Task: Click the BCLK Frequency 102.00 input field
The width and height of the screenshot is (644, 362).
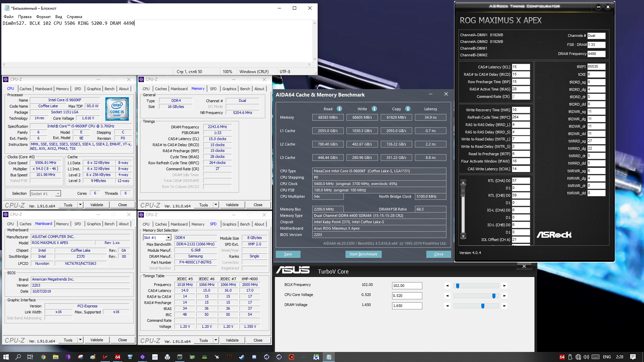Action: click(407, 286)
